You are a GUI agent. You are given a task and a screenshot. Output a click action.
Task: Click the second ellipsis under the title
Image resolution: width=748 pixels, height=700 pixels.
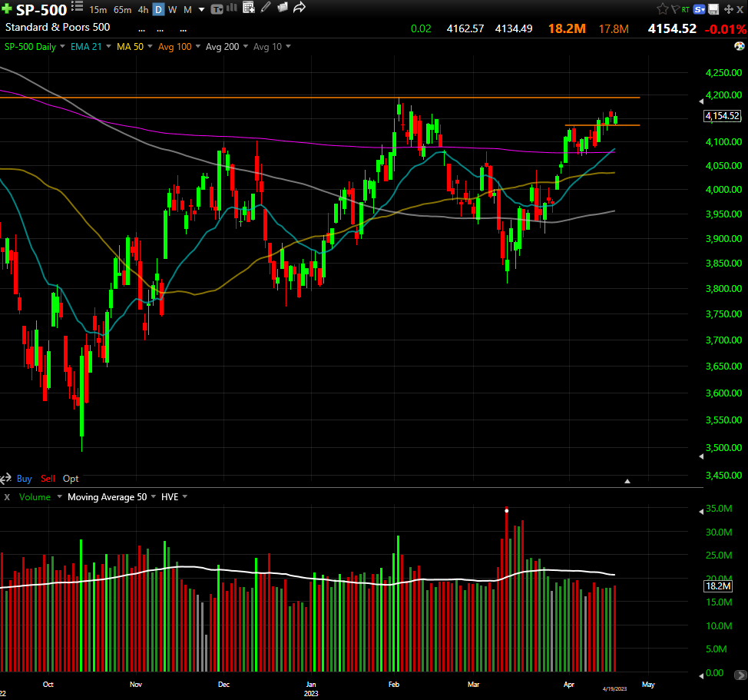(161, 31)
